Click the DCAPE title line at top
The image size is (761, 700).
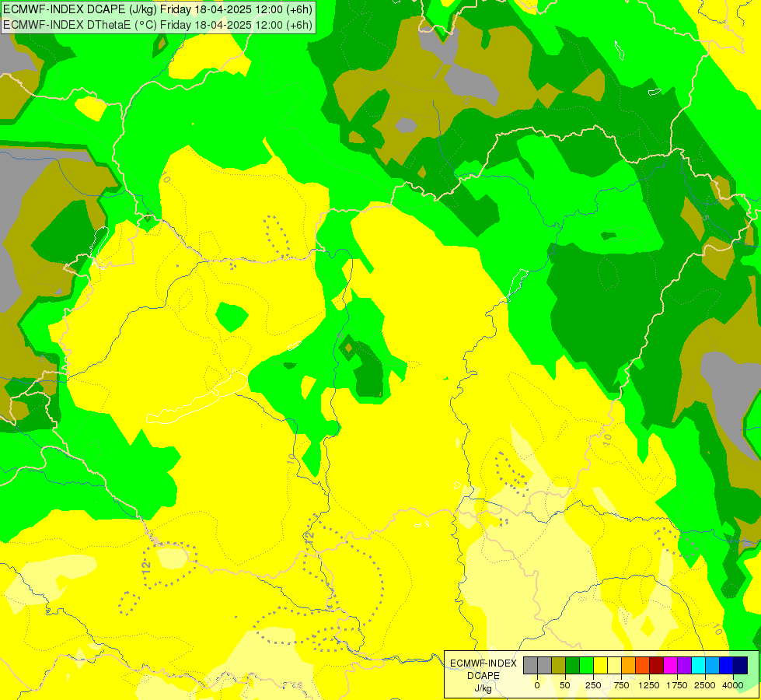click(158, 9)
